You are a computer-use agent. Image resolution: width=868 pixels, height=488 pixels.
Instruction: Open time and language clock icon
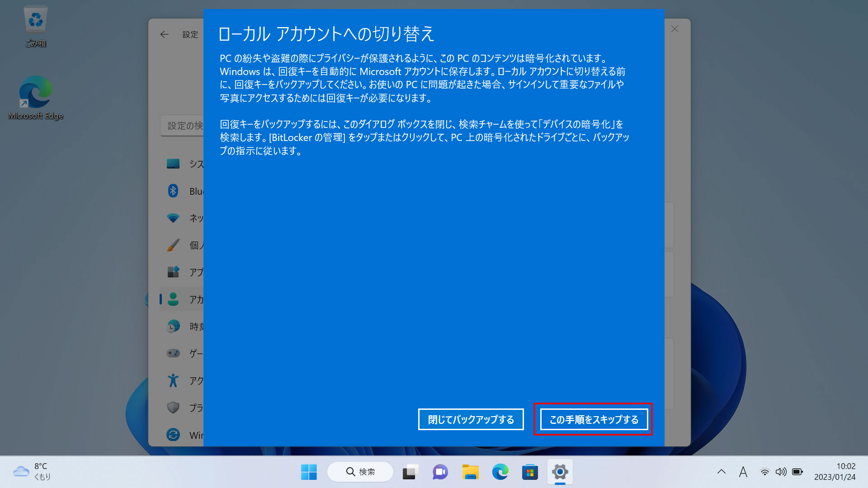(173, 326)
